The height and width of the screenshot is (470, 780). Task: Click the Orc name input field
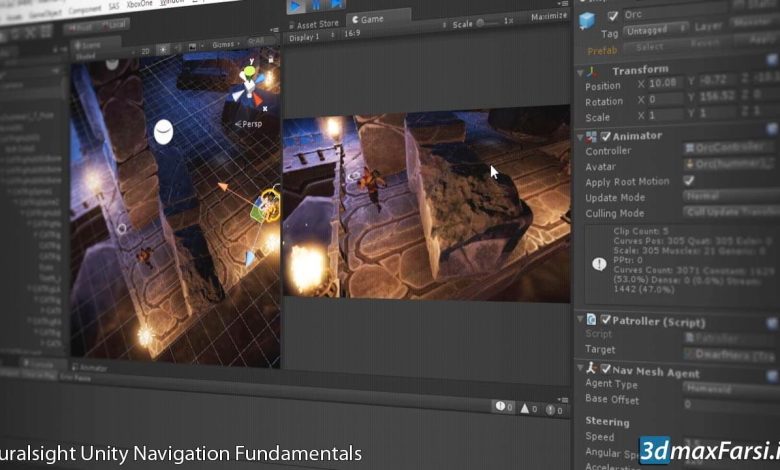coord(675,12)
